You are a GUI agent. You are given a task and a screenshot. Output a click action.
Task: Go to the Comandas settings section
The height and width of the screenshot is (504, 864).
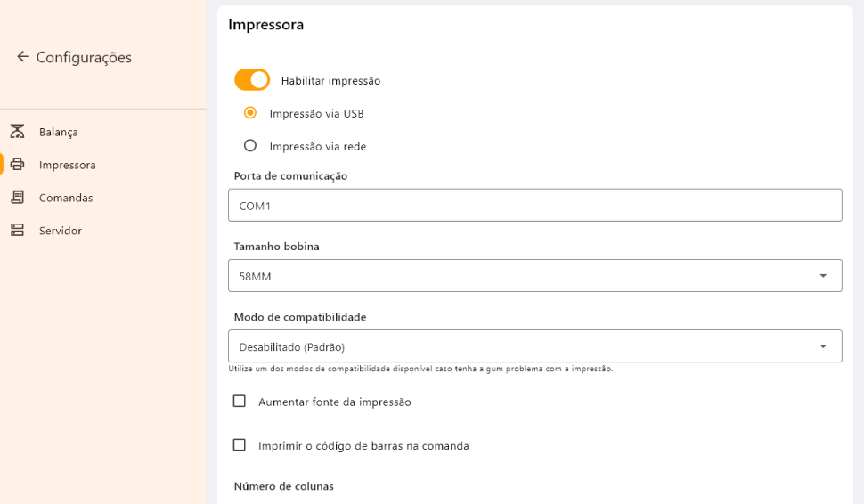coord(66,198)
